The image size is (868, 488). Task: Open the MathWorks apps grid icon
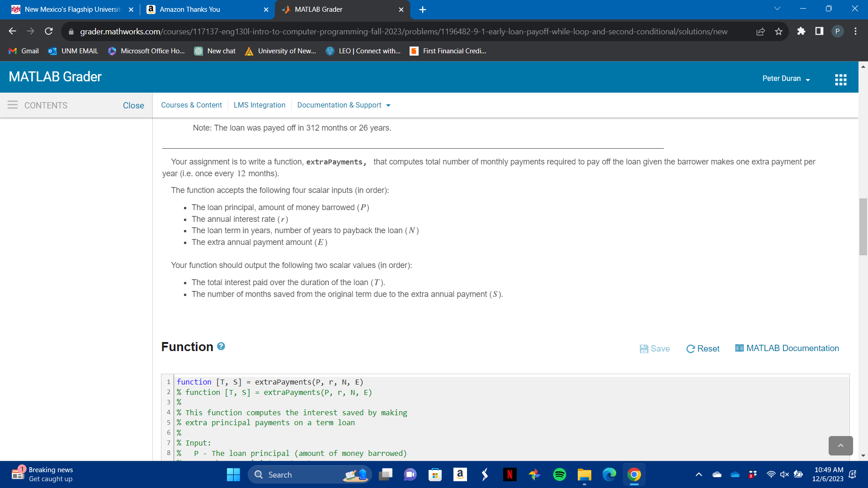point(840,80)
